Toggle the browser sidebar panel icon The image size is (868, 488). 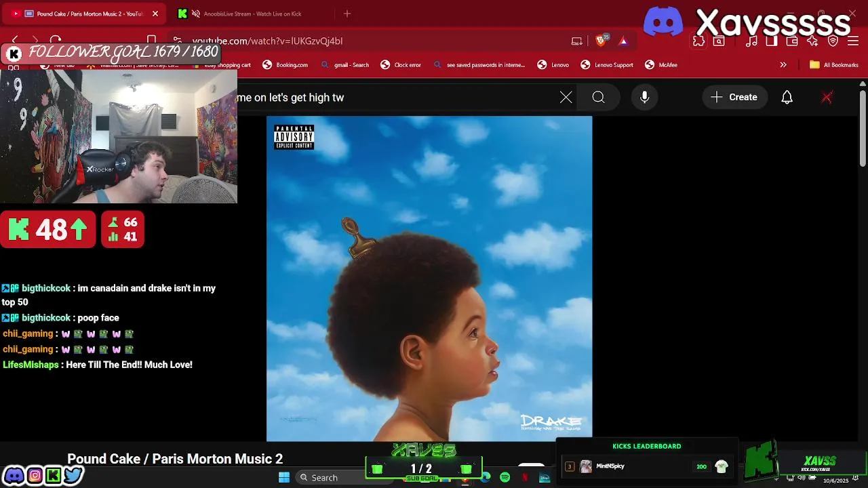[x=771, y=41]
